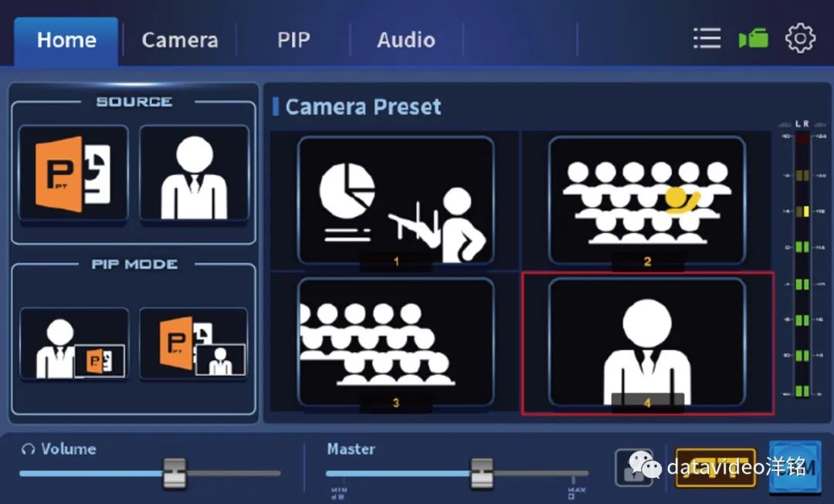This screenshot has width=834, height=504.
Task: Recall camera preset 2 audience raised hand
Action: [646, 201]
